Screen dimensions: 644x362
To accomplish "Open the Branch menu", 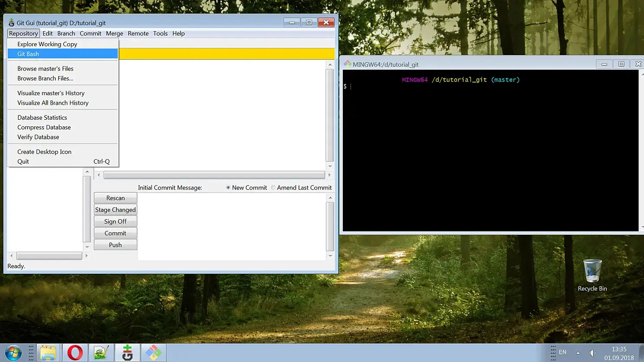I will (66, 33).
